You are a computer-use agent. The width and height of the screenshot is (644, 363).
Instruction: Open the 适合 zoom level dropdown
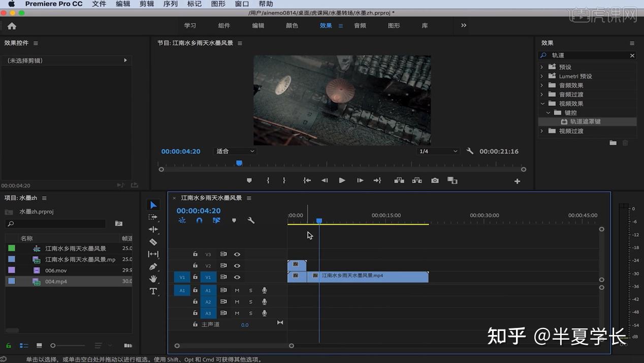tap(235, 152)
